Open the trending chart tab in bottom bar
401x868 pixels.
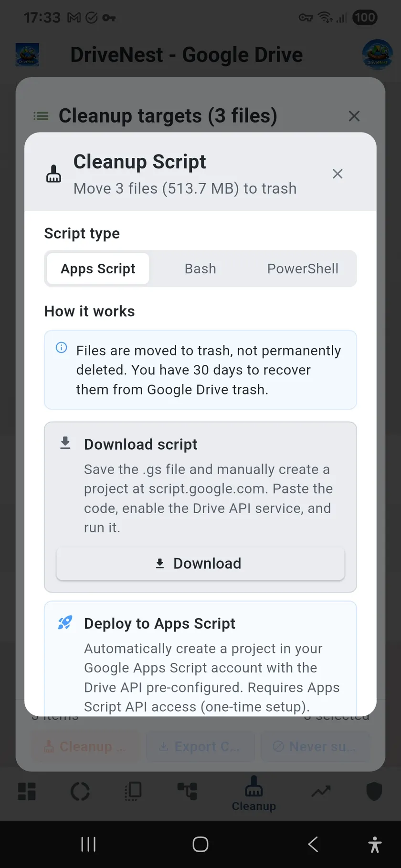(x=321, y=792)
